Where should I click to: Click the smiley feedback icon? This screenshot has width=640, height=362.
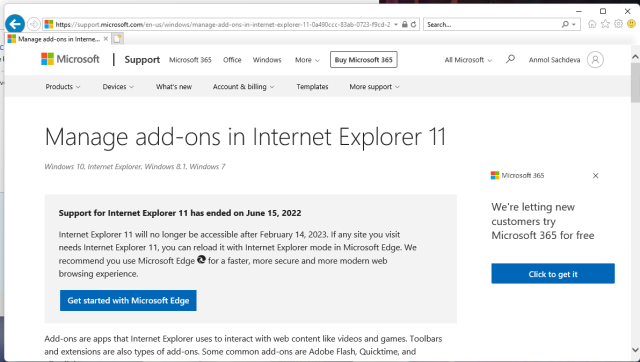pos(631,24)
